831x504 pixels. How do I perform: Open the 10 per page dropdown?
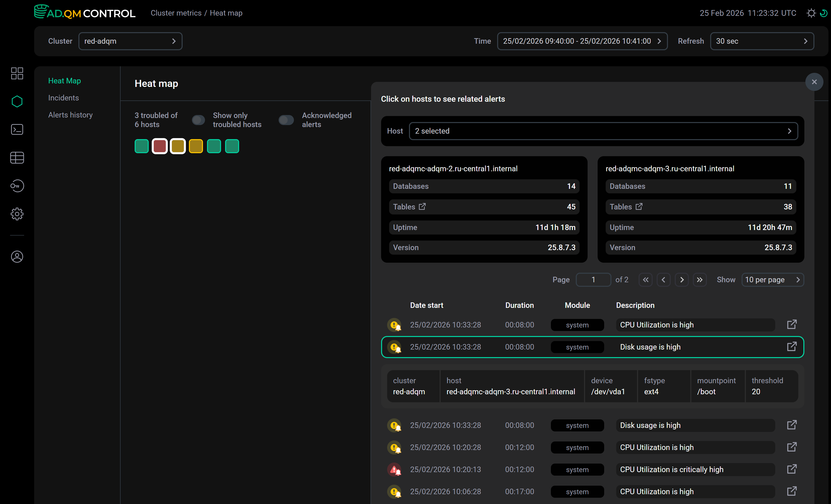click(x=773, y=280)
